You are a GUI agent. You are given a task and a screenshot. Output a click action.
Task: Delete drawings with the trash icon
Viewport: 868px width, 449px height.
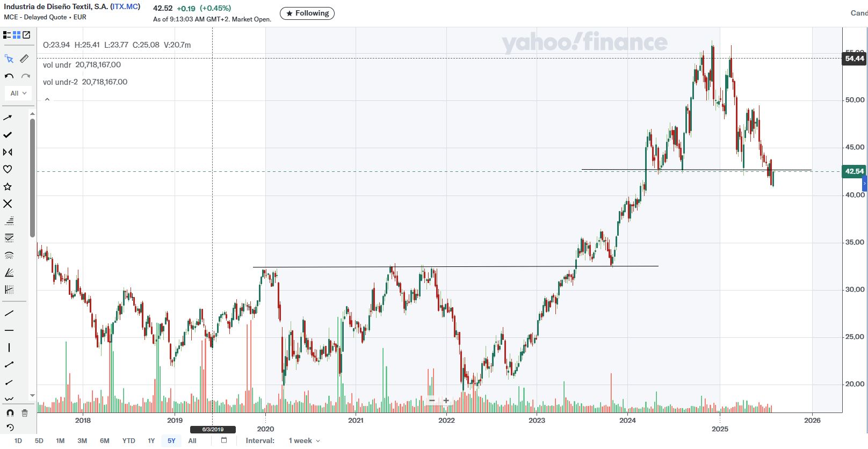[x=25, y=413]
